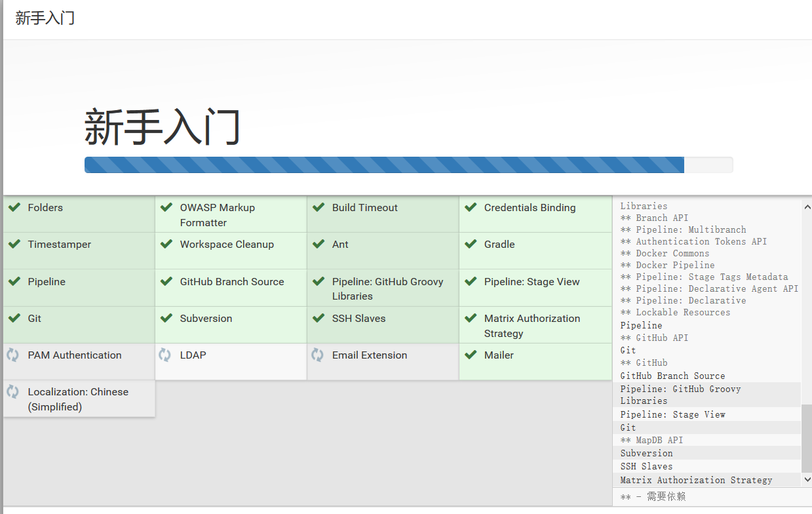Click log entry ** Authentication Tokens API

pyautogui.click(x=694, y=241)
